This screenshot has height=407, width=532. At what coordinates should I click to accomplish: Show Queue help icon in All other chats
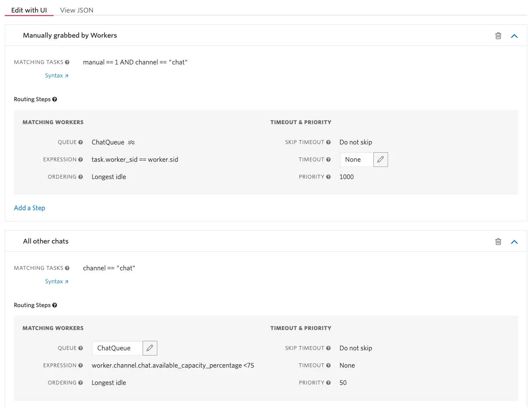80,348
